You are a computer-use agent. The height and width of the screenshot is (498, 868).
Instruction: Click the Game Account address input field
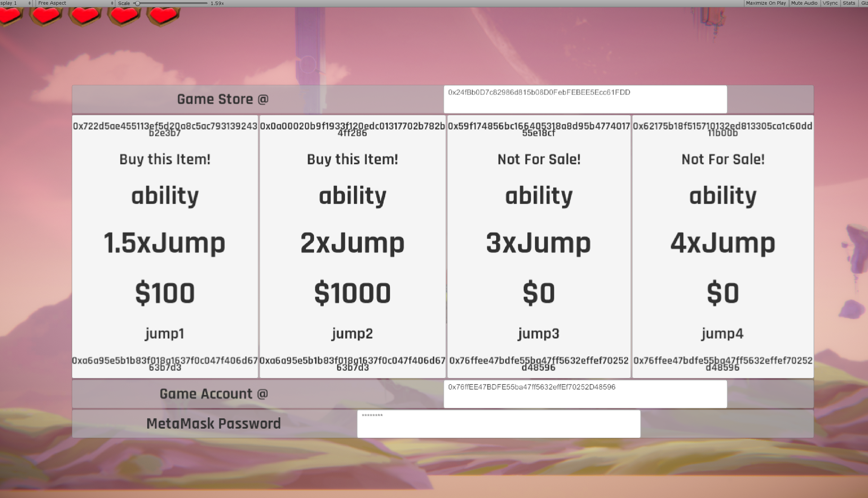click(585, 394)
